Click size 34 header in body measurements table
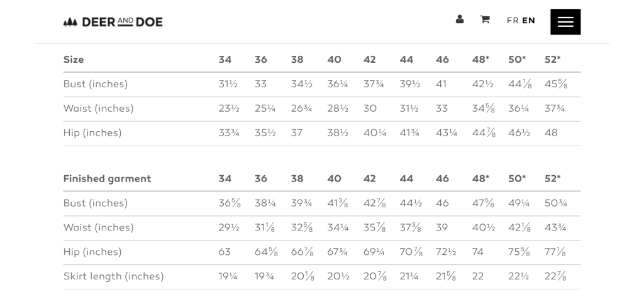 tap(225, 60)
